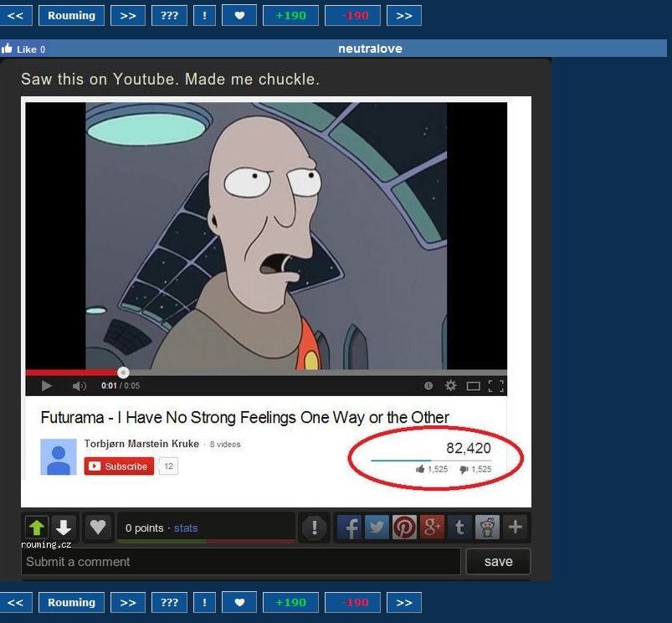Favorite post with the gray heart icon
672x623 pixels.
98,527
